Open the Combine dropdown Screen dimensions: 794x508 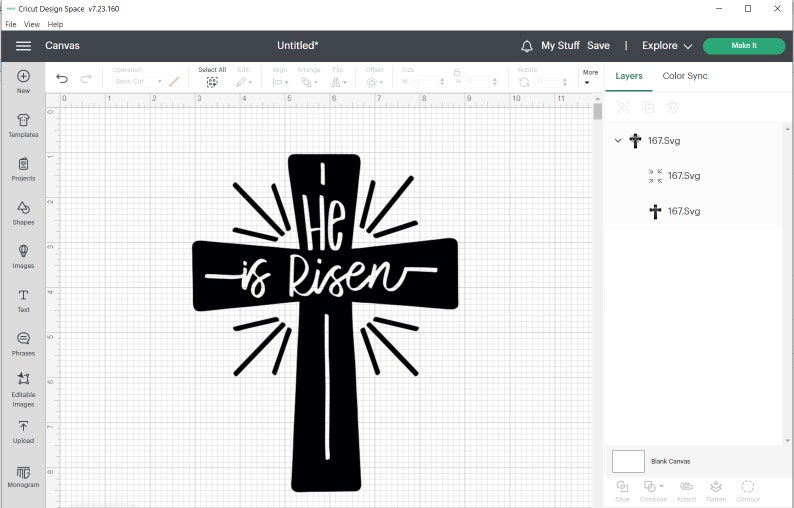[653, 491]
